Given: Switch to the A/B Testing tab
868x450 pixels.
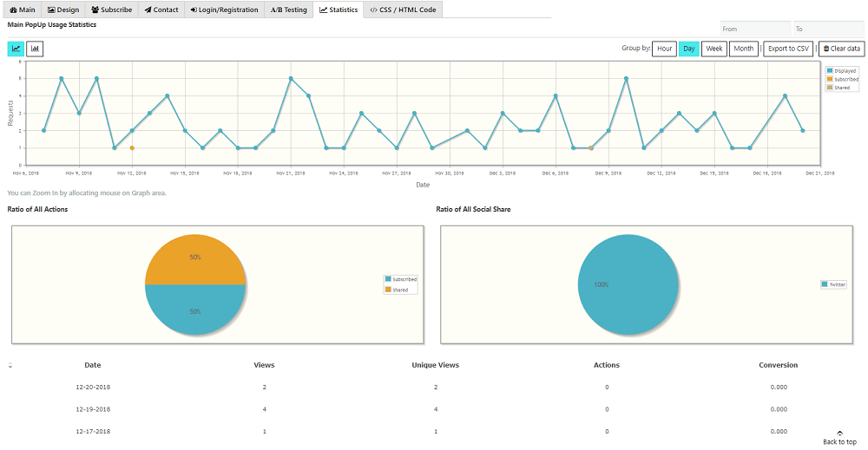Looking at the screenshot, I should click(289, 10).
